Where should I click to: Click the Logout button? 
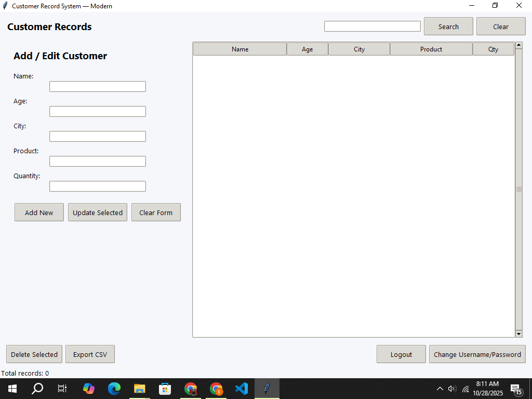click(401, 354)
